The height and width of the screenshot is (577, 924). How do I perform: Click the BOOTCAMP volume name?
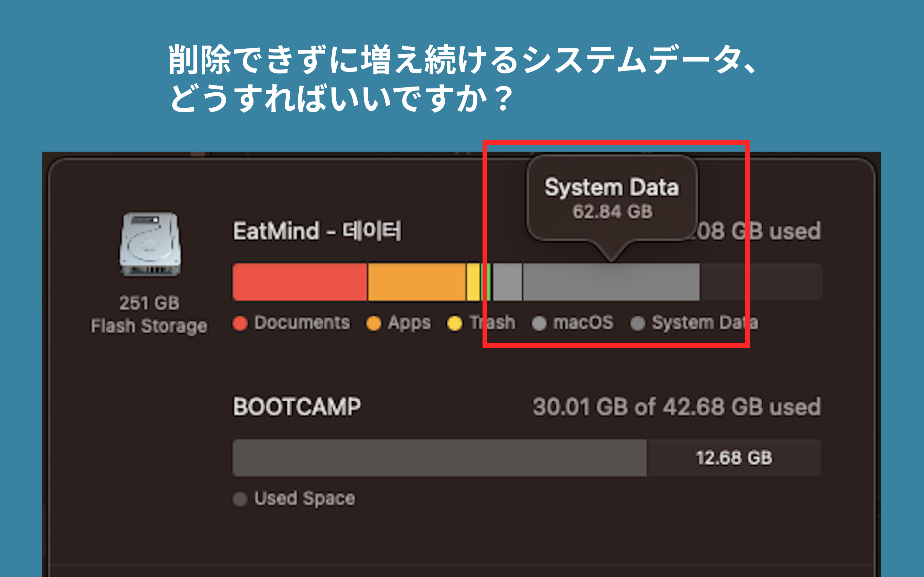point(297,406)
